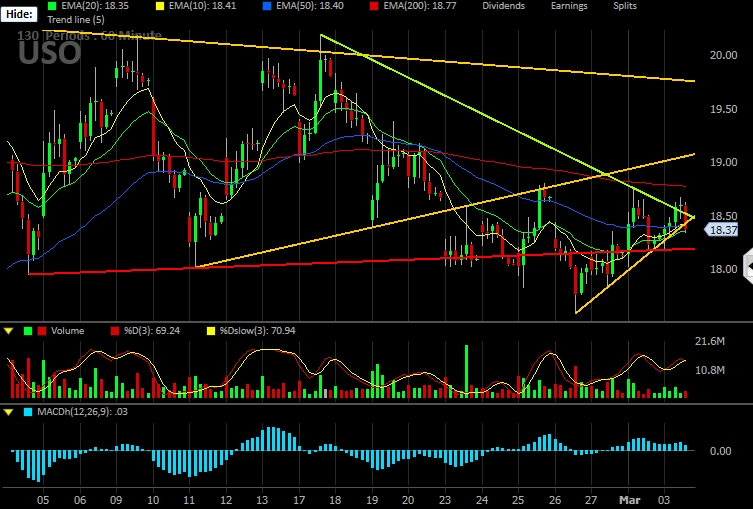Screen dimensions: 753x509
Task: Click the yellow EMA(10) color swatch
Action: coord(160,6)
